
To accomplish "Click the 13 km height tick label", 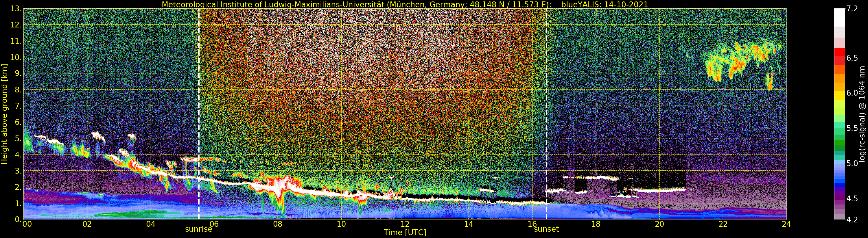I will [x=16, y=9].
